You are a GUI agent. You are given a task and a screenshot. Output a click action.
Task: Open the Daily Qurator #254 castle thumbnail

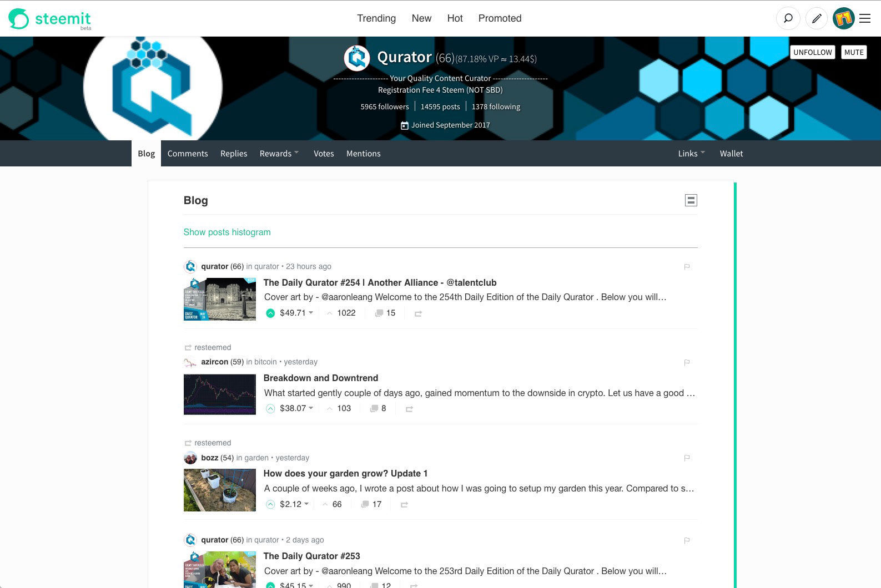click(220, 299)
